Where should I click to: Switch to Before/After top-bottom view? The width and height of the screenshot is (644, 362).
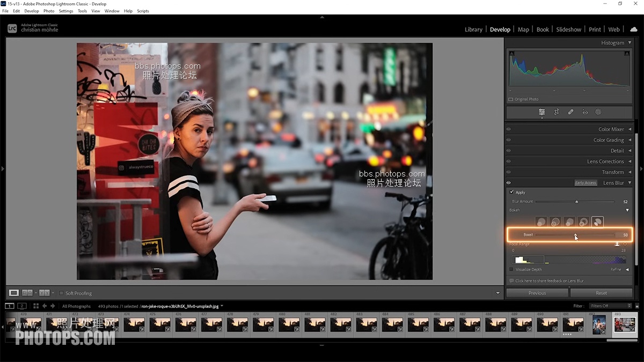[45, 293]
